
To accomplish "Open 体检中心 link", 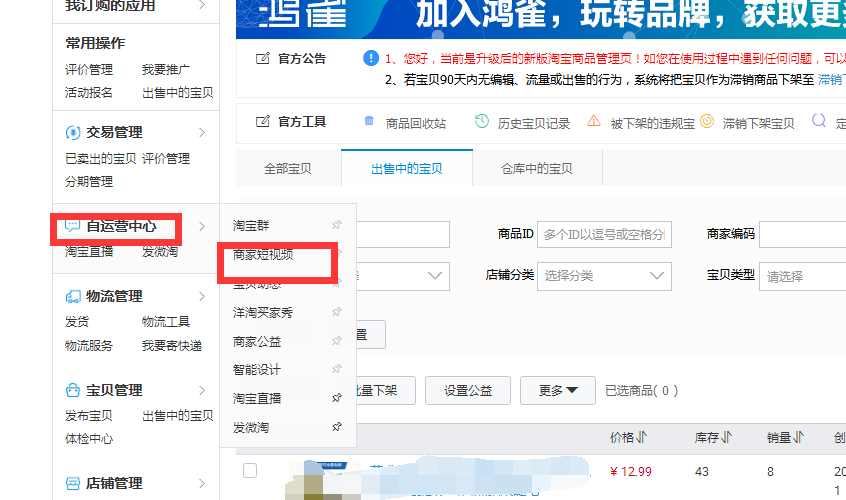I will tap(89, 439).
